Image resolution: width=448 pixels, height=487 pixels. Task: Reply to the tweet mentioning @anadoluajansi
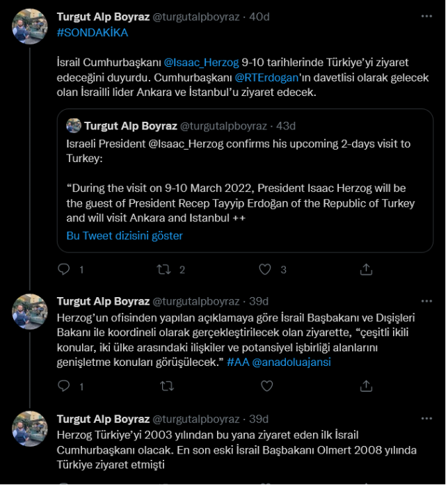click(63, 385)
